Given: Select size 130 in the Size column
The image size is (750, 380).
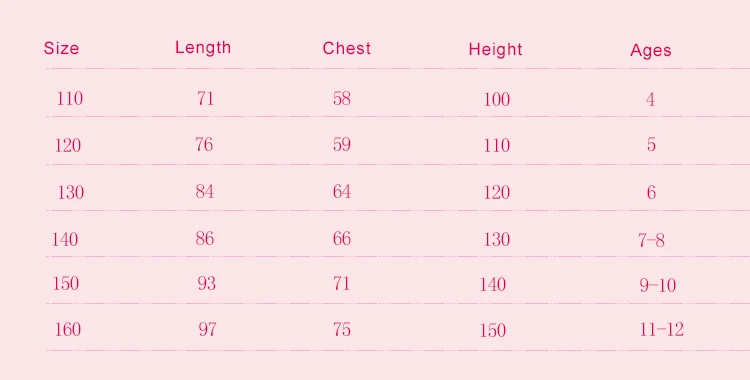Looking at the screenshot, I should click(x=70, y=192).
